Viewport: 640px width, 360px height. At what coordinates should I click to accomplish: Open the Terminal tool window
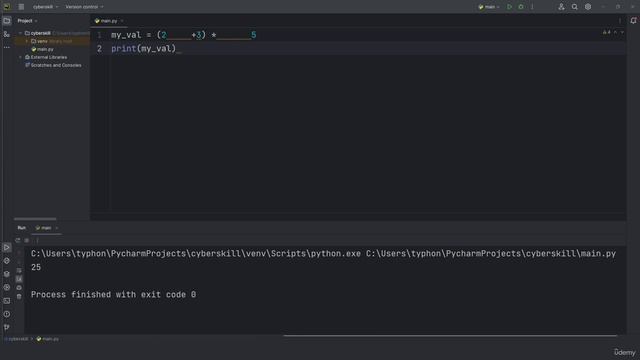(x=7, y=301)
